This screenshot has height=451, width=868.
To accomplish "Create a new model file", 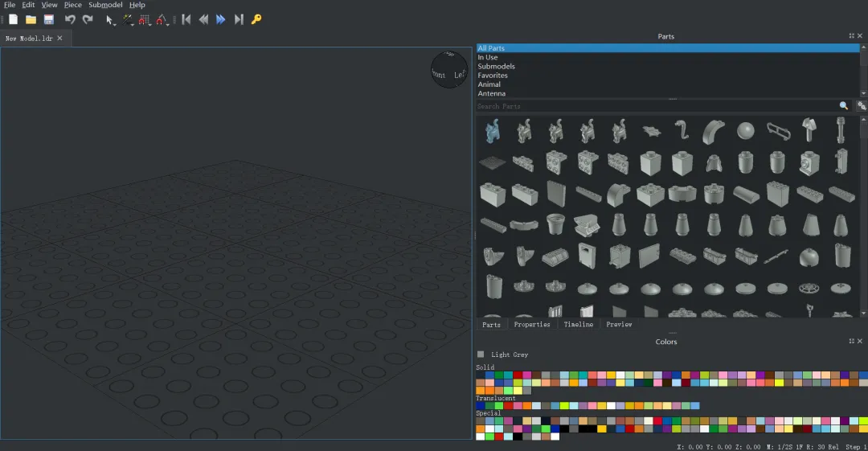I will tap(13, 19).
